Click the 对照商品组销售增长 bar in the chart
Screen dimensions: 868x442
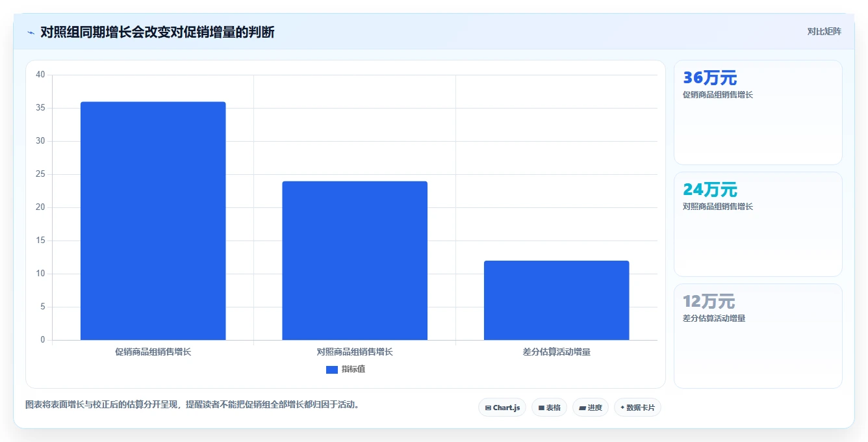(x=355, y=261)
